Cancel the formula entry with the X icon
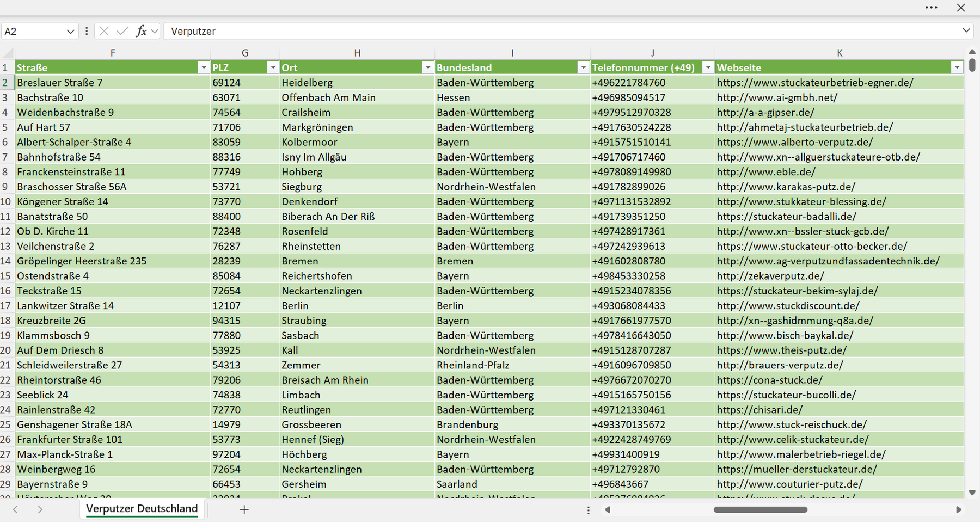980x523 pixels. click(104, 31)
